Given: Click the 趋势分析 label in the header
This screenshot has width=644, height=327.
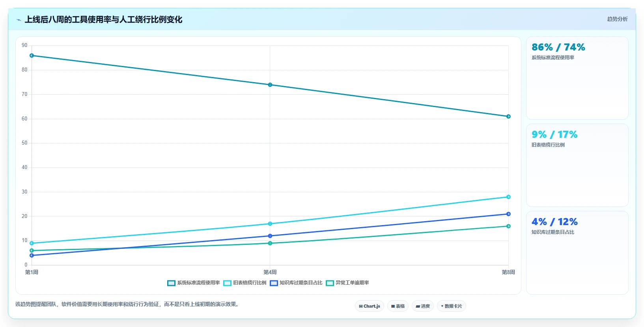Looking at the screenshot, I should (617, 19).
